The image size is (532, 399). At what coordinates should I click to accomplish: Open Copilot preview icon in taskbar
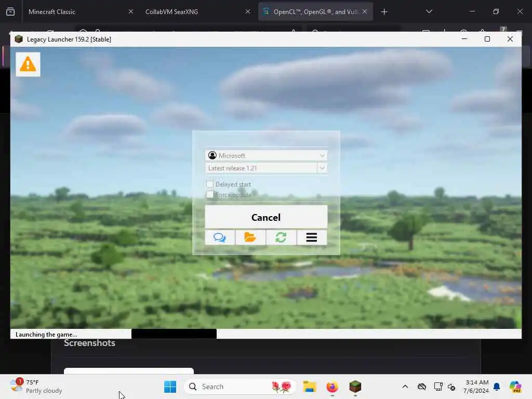point(515,387)
